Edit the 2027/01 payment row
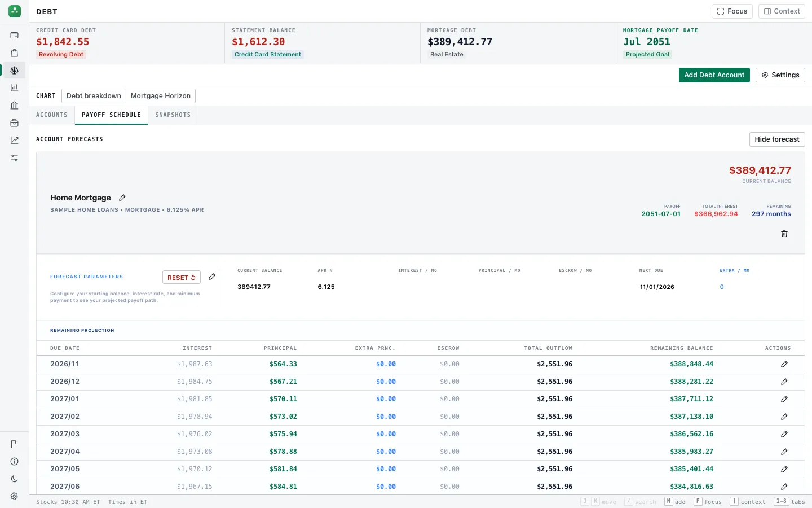Screen dimensions: 812x508 (x=784, y=399)
